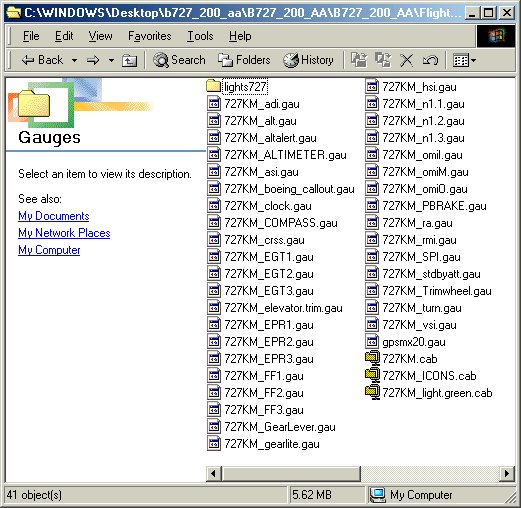Select the lights727 folder

coord(236,87)
